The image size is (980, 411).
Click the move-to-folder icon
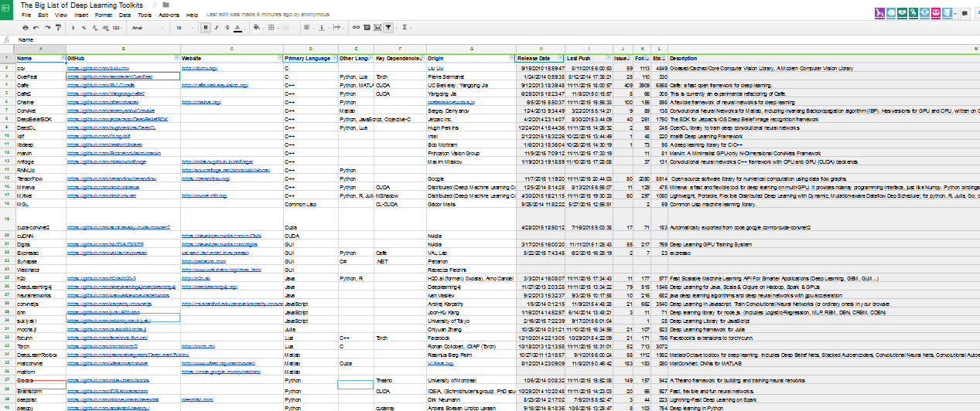166,5
